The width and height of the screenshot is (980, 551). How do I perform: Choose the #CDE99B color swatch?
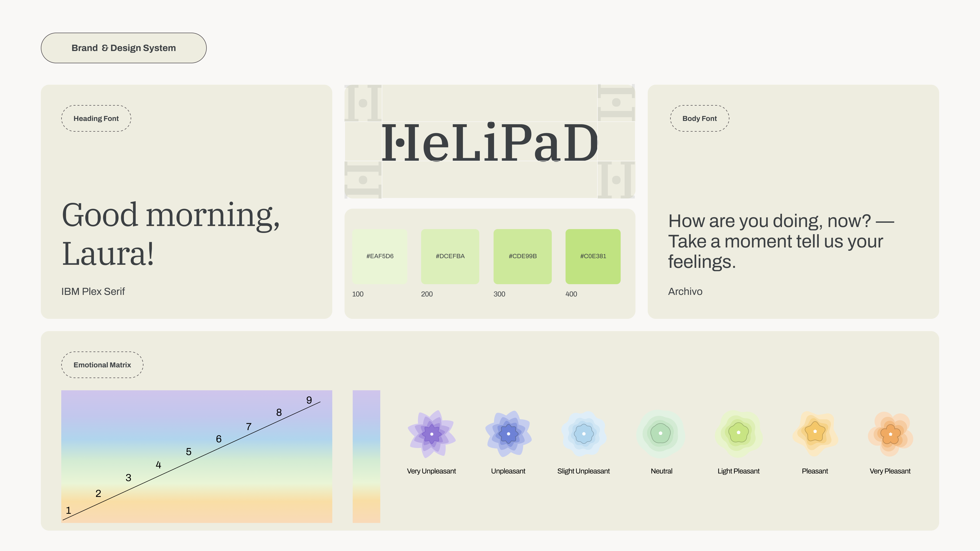click(x=522, y=256)
